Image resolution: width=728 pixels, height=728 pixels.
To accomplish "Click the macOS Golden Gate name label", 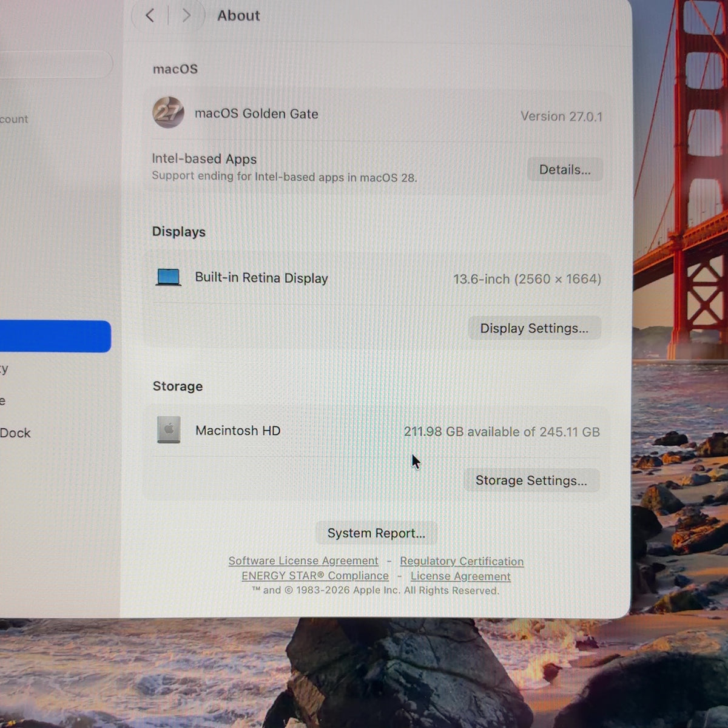I will 256,113.
